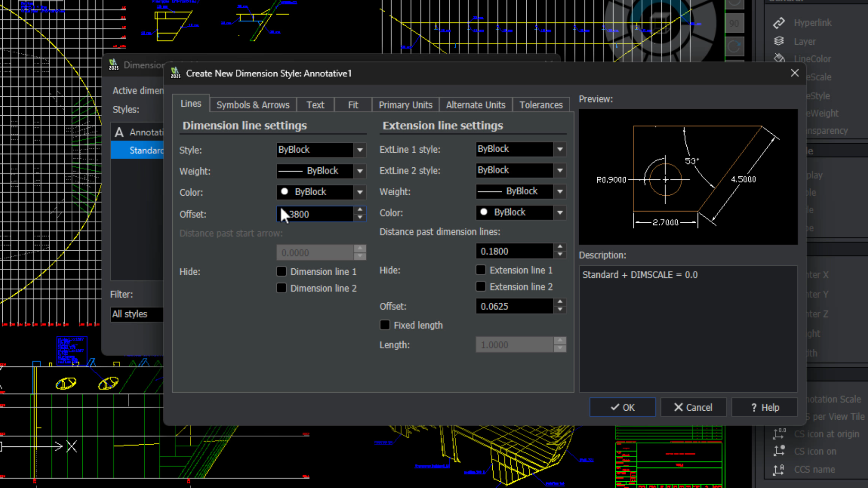Increase dimension line Offset with up arrow
This screenshot has height=488, width=868.
tap(360, 210)
